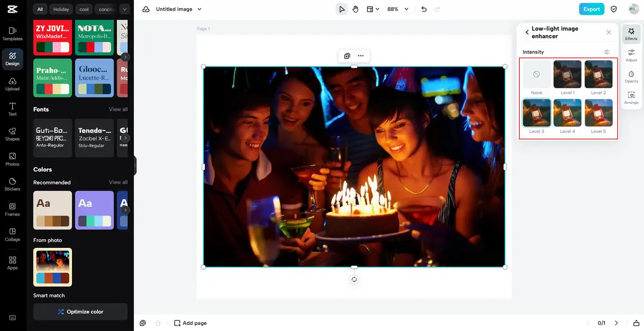Screen dimensions: 644x331
Task: Show next fonts arrow
Action: coord(125,138)
